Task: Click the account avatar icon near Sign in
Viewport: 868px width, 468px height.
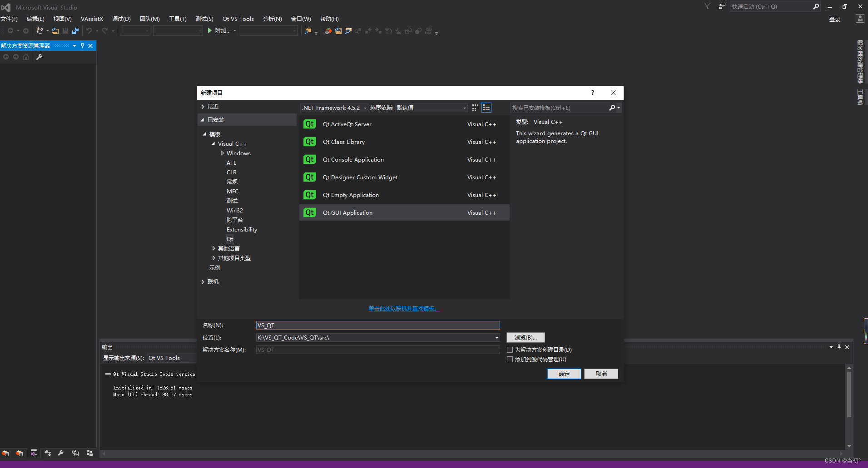Action: (860, 19)
